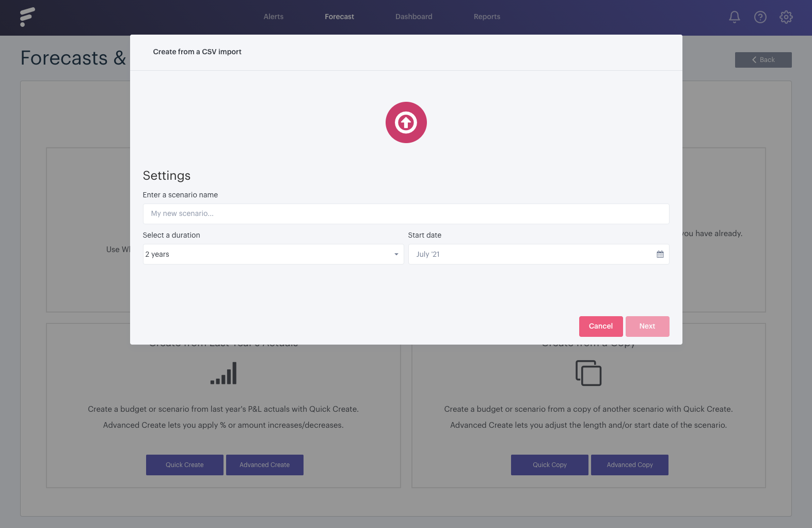Open the help question mark icon
812x528 pixels.
(760, 17)
